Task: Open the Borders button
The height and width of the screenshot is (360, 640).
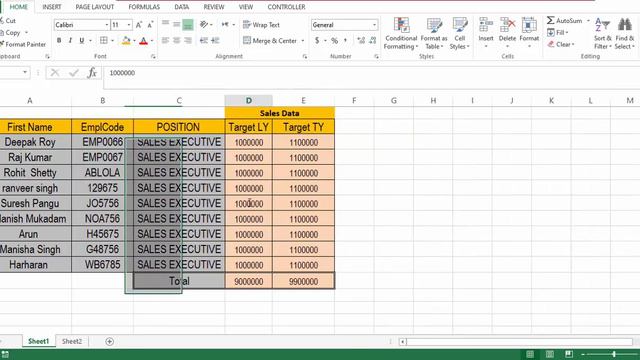Action: 104,40
